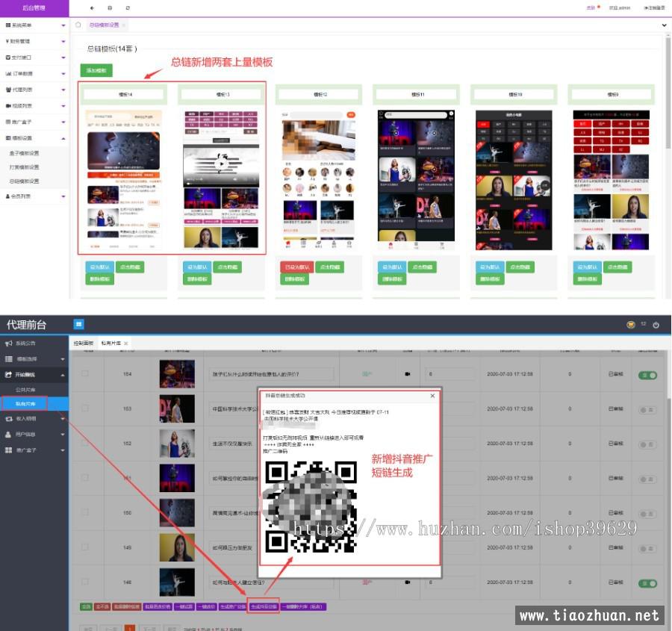Click the video camera icon in row 154
Screen dimensions: 672x631
click(408, 374)
